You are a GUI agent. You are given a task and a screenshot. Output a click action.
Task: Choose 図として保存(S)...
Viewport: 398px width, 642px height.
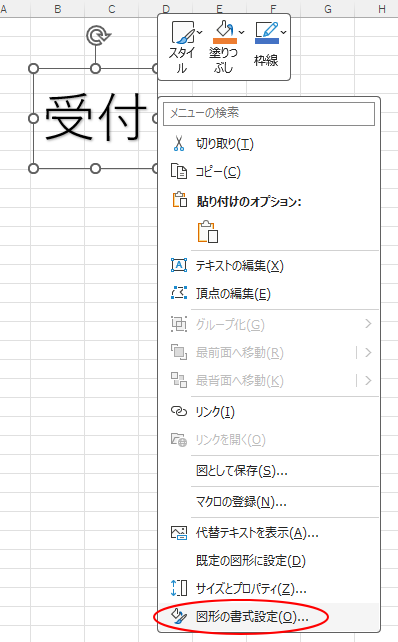pos(242,471)
